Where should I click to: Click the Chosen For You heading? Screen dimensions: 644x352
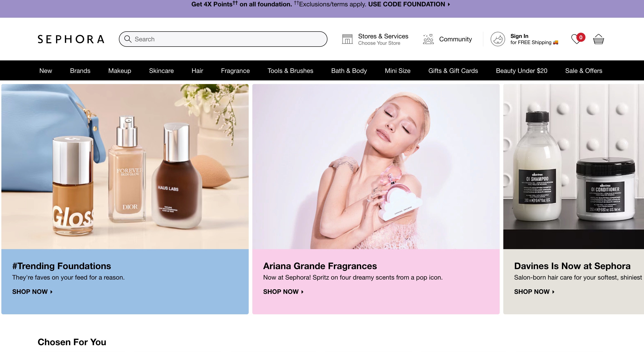(72, 342)
